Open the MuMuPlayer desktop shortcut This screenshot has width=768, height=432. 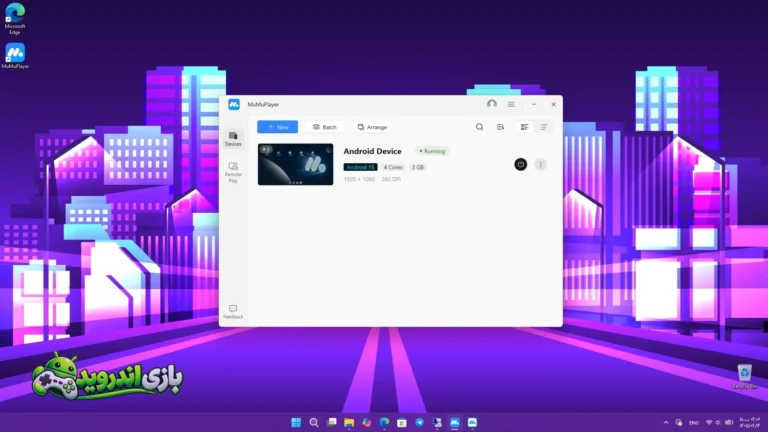[x=15, y=56]
